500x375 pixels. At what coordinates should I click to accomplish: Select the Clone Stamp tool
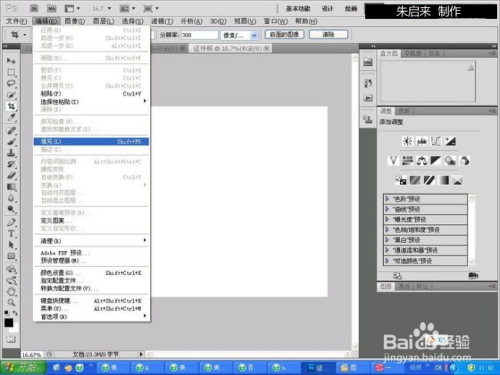click(11, 153)
